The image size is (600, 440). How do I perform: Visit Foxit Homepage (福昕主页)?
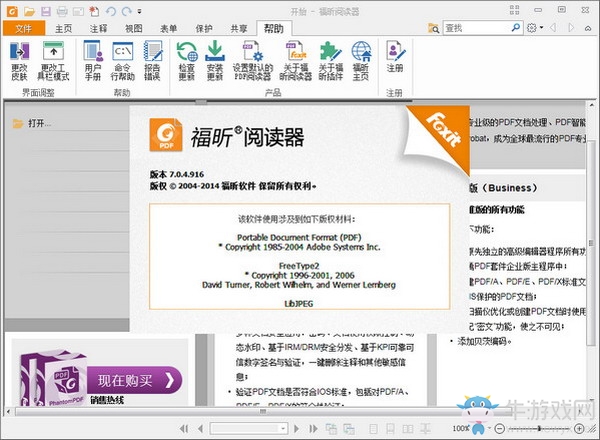[x=361, y=60]
